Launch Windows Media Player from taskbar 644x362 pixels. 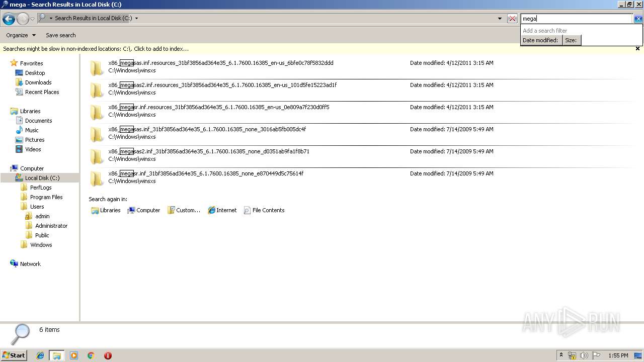[74, 355]
